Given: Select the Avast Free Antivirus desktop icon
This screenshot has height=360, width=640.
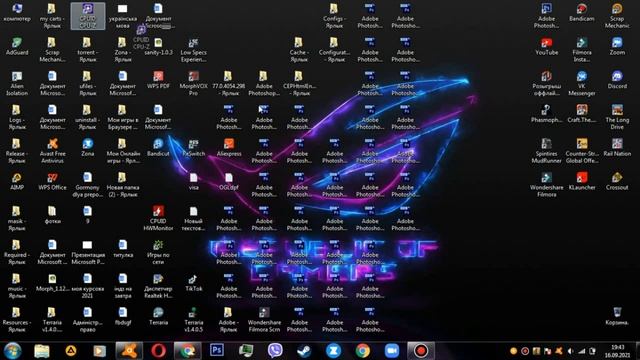Looking at the screenshot, I should point(52,151).
